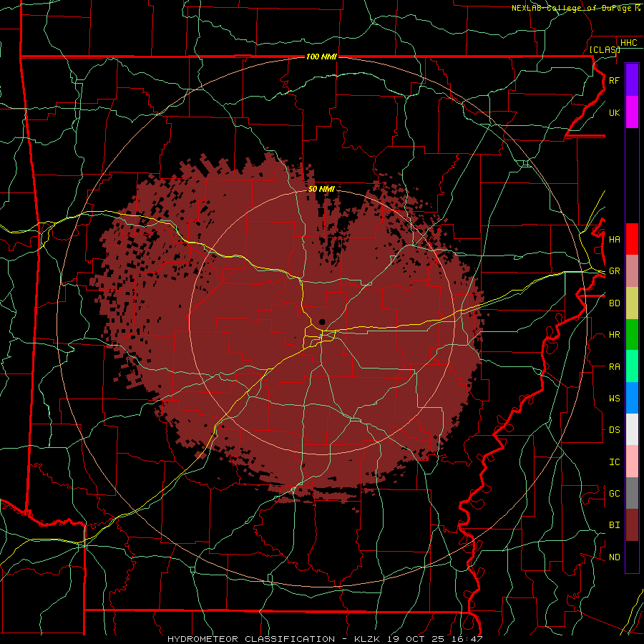Click the ND legend label
The height and width of the screenshot is (644, 644).
pos(614,557)
